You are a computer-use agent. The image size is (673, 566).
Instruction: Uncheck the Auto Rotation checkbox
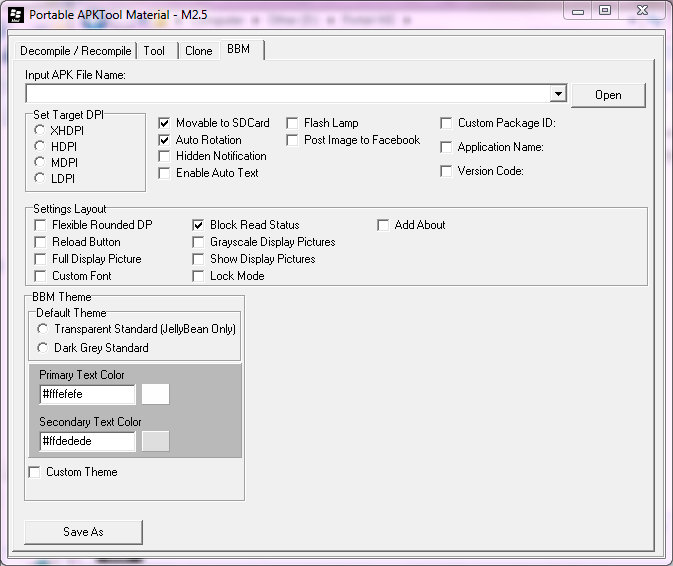164,140
